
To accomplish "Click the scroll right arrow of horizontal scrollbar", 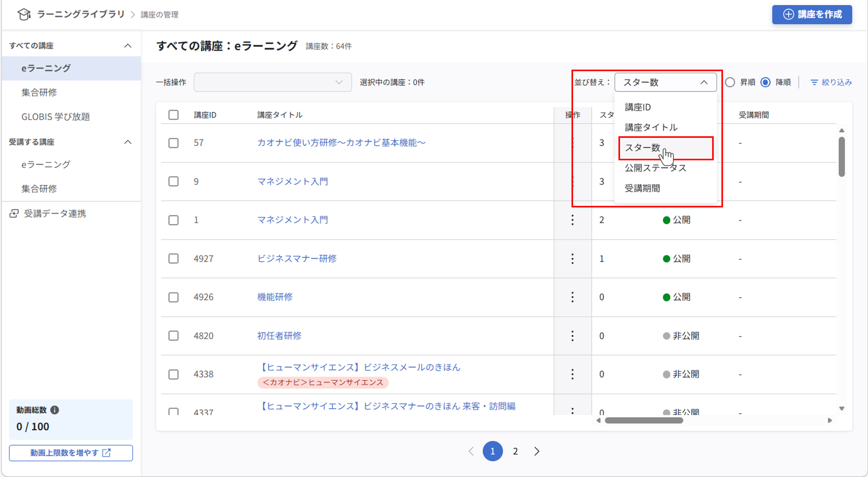I will (x=830, y=420).
